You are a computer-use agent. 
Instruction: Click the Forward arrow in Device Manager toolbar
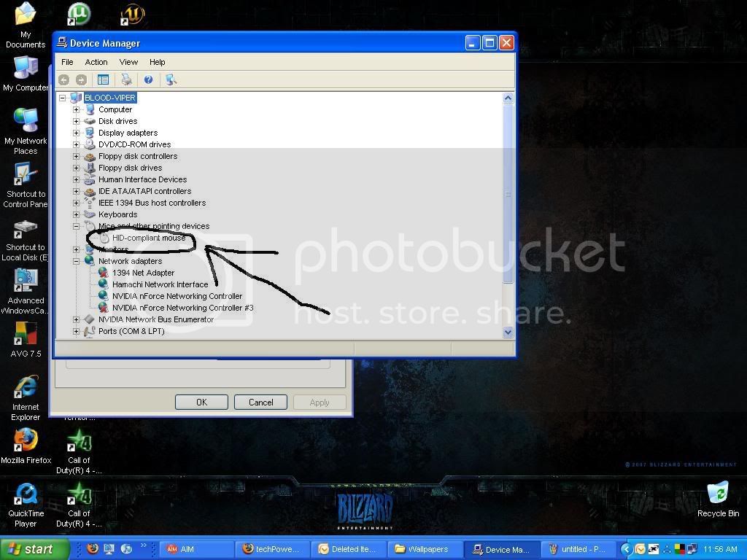click(81, 80)
